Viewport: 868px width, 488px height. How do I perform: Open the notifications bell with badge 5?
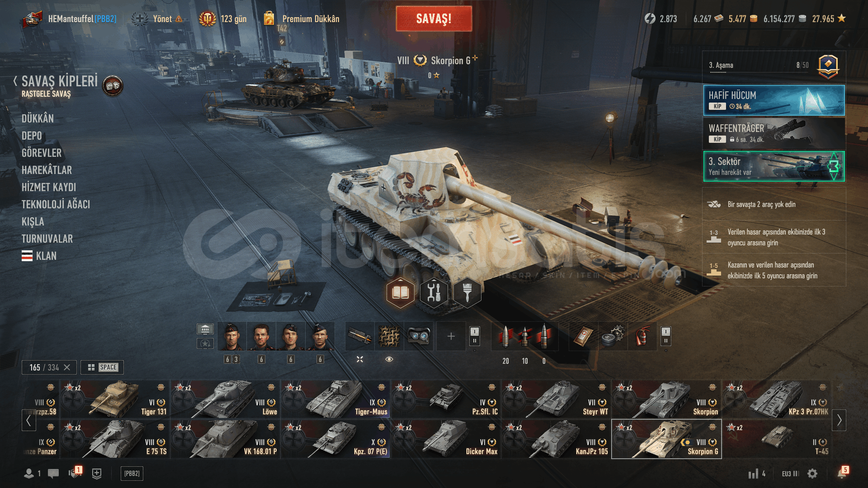[x=842, y=473]
